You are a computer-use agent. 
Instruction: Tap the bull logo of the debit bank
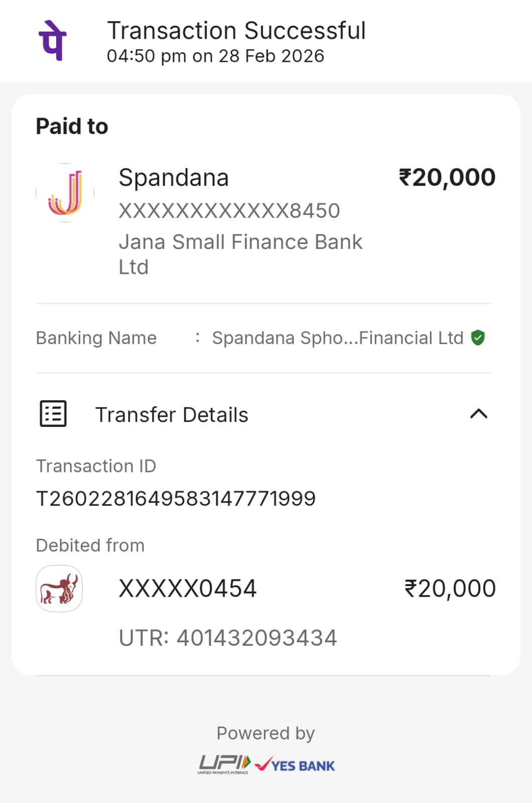[x=59, y=589]
